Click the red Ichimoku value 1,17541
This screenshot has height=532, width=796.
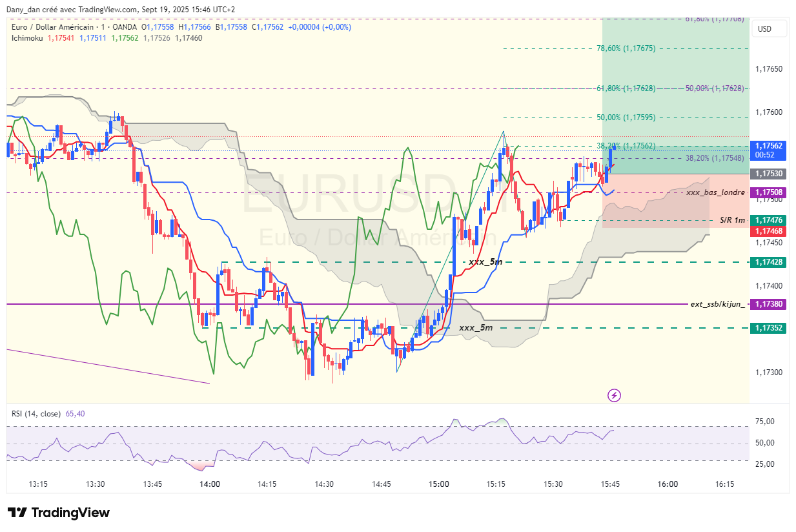point(61,38)
